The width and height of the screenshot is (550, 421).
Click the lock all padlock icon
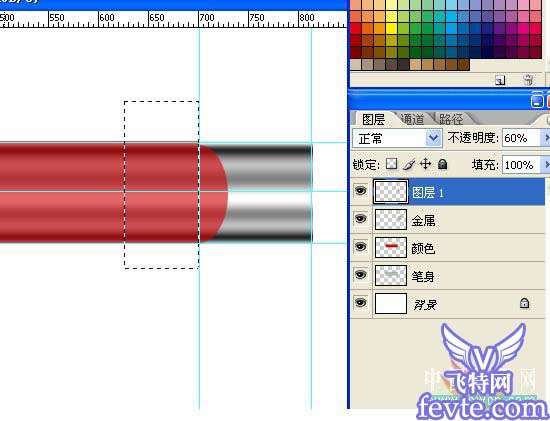coord(443,164)
